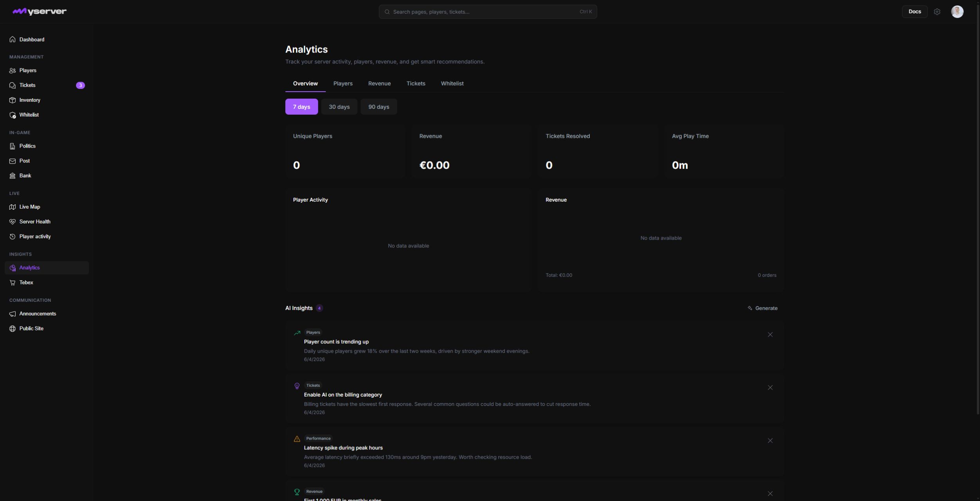Viewport: 980px width, 501px height.
Task: Click the AI Insights count badge 4
Action: click(x=319, y=308)
